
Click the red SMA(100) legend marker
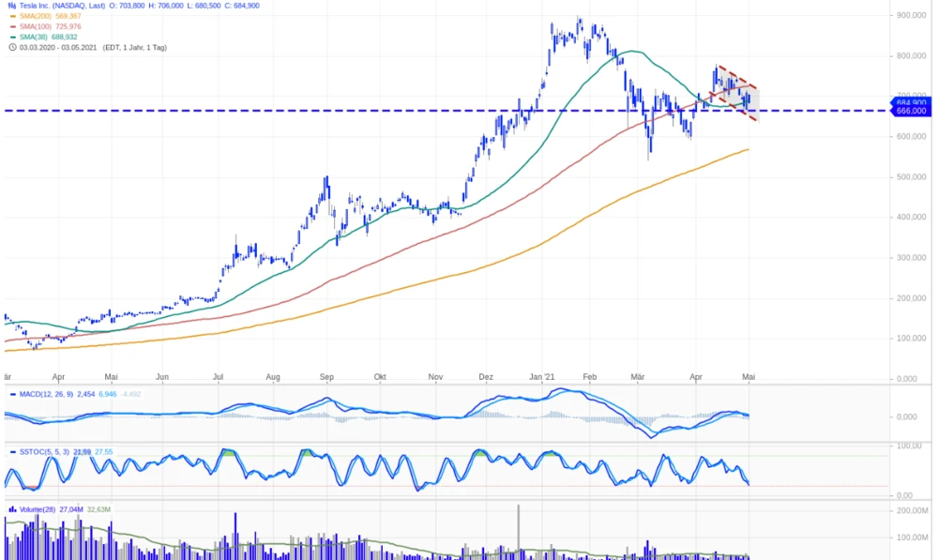click(12, 26)
